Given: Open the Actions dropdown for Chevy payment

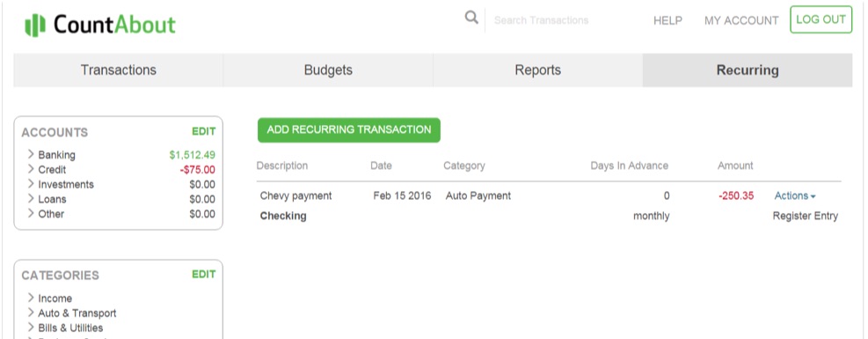Looking at the screenshot, I should click(x=795, y=195).
